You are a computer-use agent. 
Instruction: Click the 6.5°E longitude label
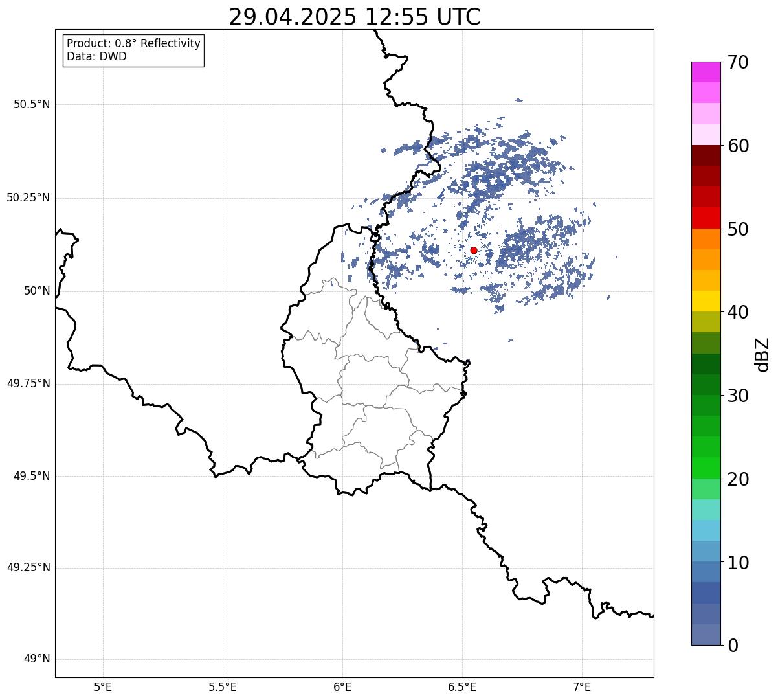point(462,687)
